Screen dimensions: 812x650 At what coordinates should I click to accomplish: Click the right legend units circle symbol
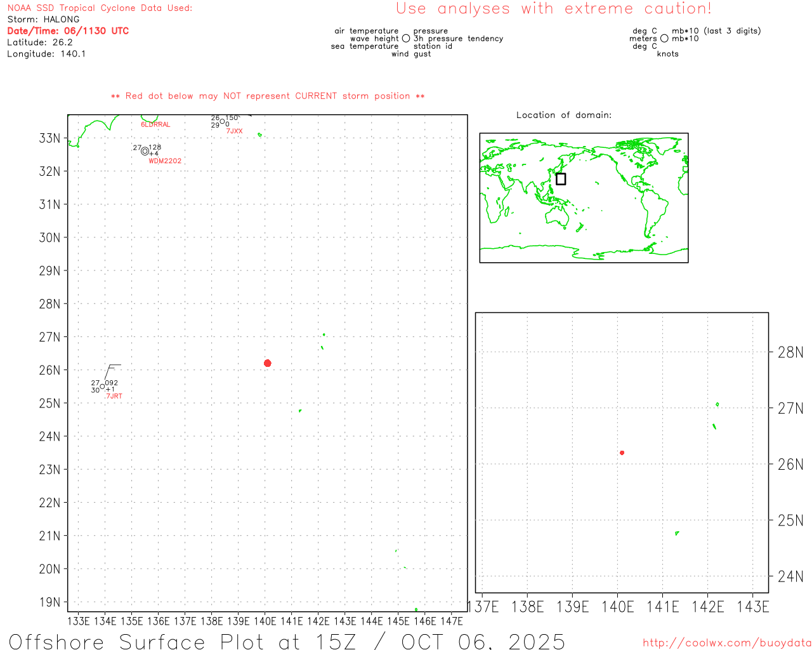(x=664, y=39)
